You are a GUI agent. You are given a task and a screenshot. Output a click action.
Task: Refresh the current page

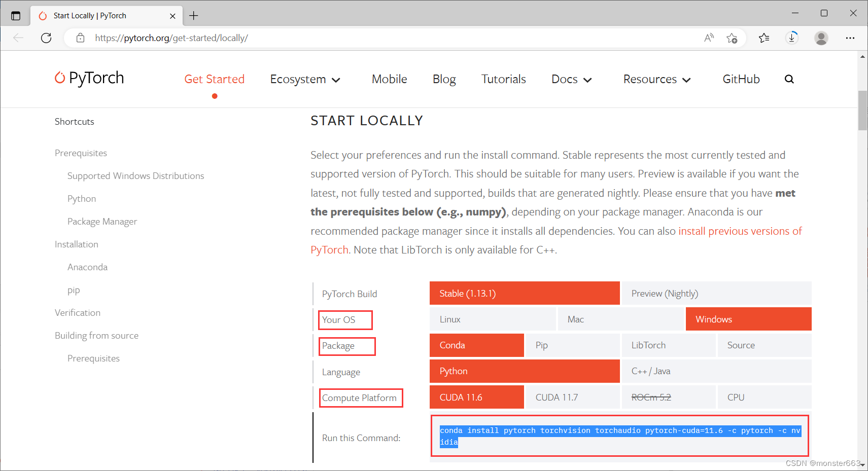46,38
